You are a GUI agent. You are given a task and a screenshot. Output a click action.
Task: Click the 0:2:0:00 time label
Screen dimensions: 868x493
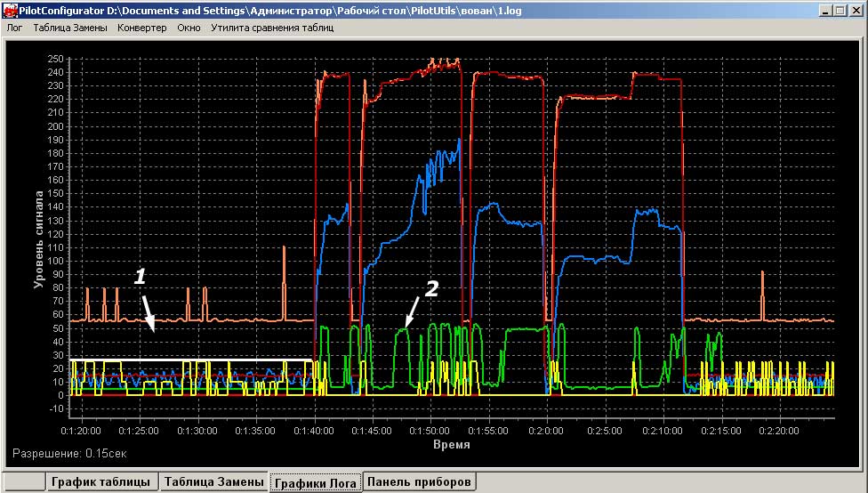(x=546, y=431)
